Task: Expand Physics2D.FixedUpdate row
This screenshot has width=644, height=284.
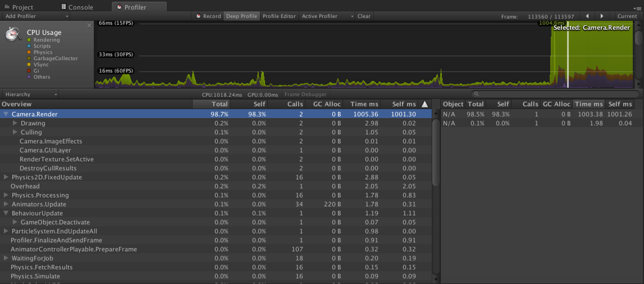Action: tap(6, 177)
